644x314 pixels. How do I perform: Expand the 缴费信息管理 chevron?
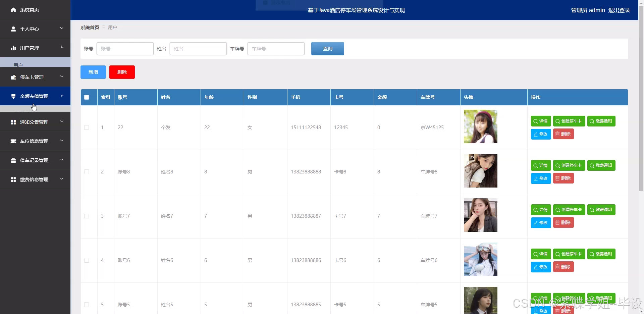[x=62, y=179]
